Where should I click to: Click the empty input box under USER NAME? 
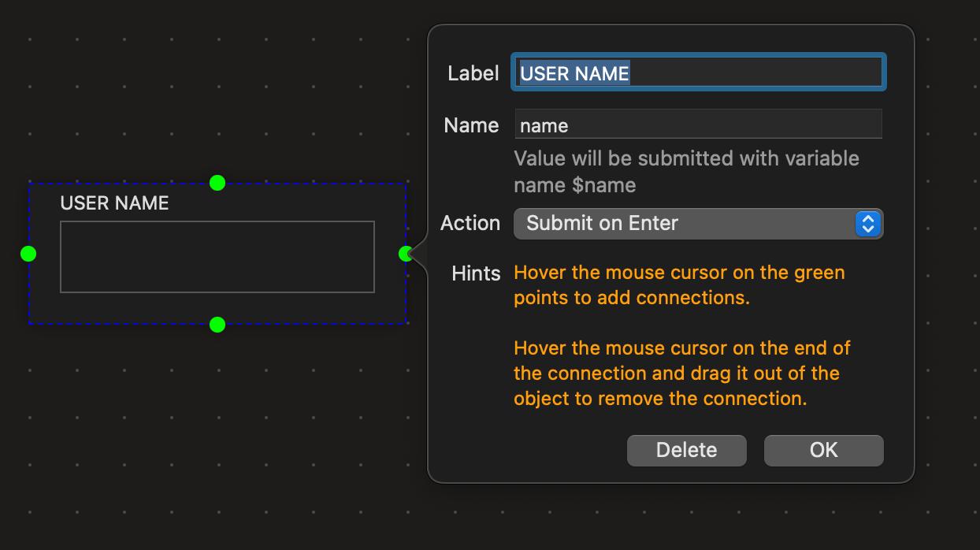[217, 257]
